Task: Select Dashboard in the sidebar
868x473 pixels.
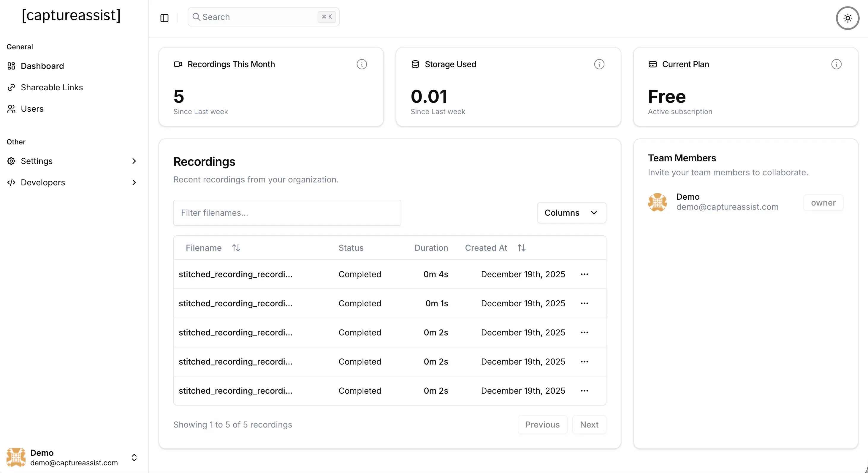Action: pos(42,66)
